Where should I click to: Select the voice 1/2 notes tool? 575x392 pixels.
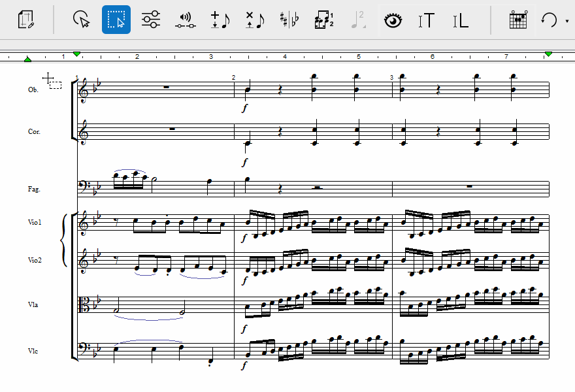click(x=323, y=20)
